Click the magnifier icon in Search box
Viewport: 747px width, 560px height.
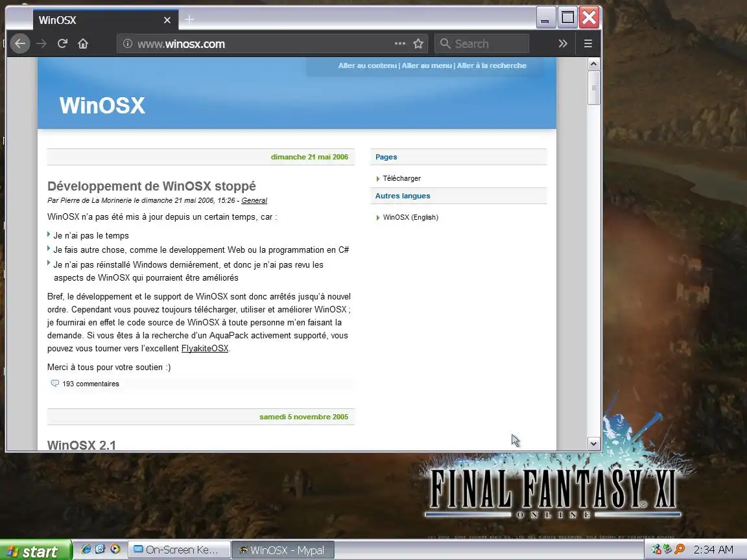tap(445, 44)
